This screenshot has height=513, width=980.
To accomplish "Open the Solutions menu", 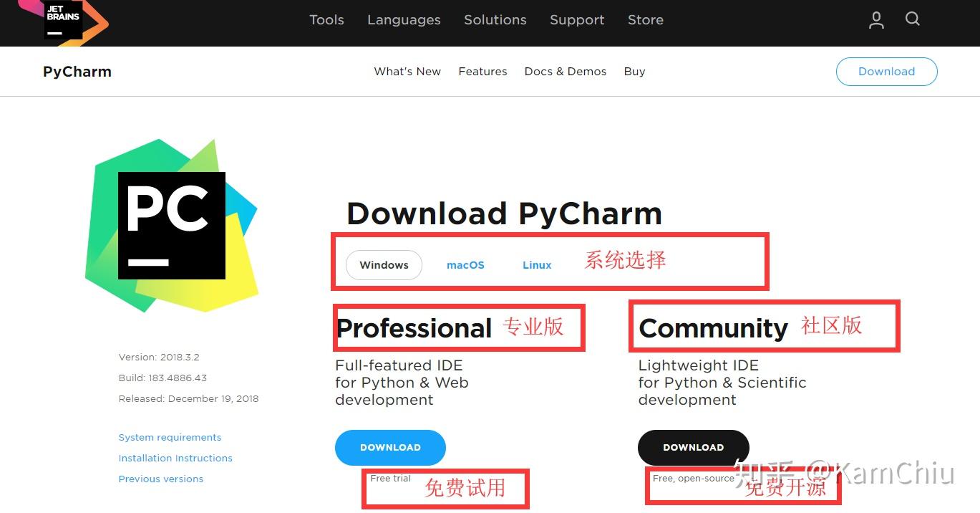I will point(495,20).
